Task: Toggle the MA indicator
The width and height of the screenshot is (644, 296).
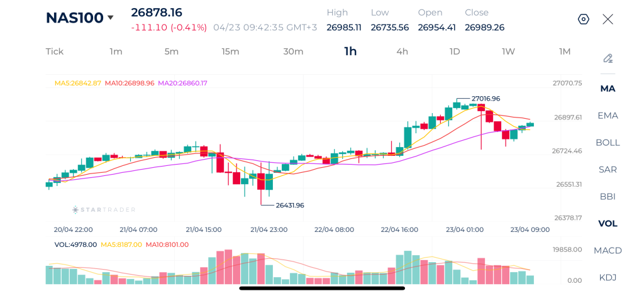Action: click(608, 89)
